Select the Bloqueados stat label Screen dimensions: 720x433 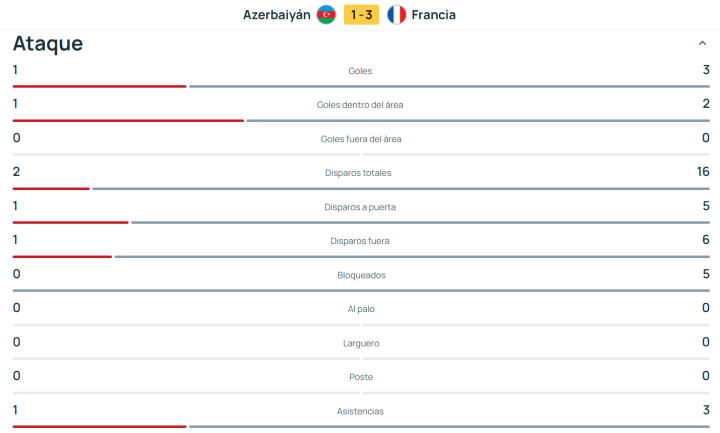[360, 275]
